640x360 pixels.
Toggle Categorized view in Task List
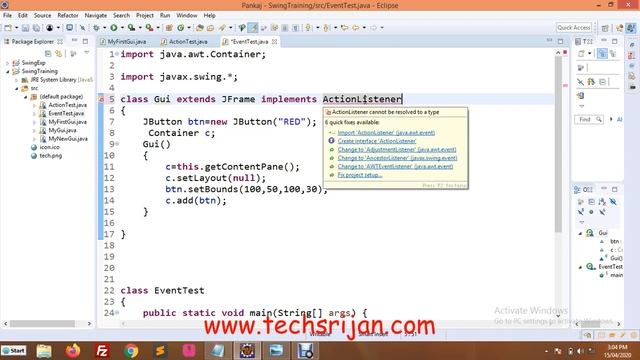pyautogui.click(x=602, y=53)
